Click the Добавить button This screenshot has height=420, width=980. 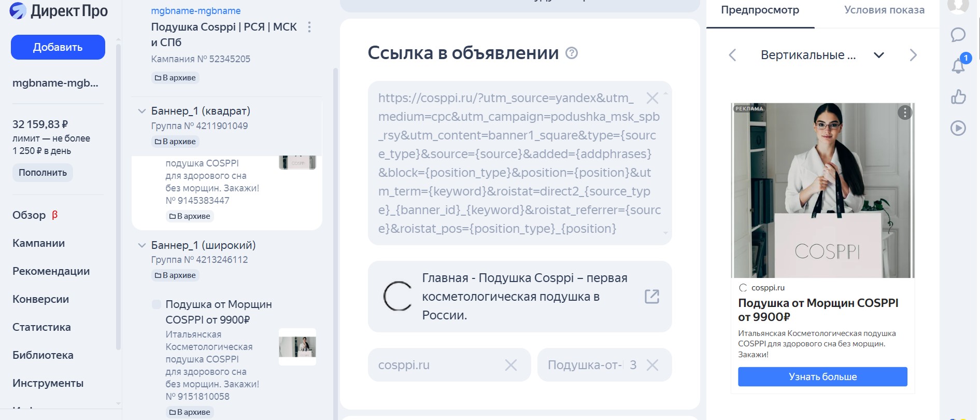58,47
